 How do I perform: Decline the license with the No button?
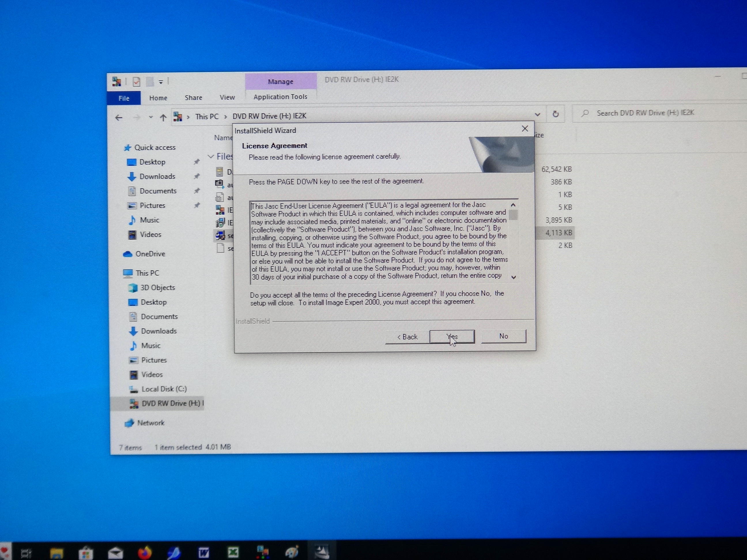pos(503,336)
